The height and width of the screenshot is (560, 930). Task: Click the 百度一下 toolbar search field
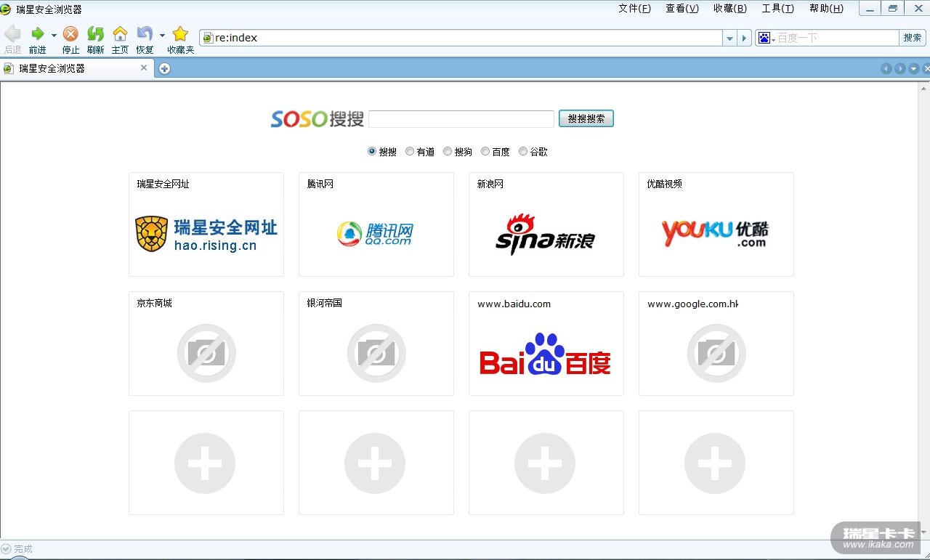pos(838,38)
